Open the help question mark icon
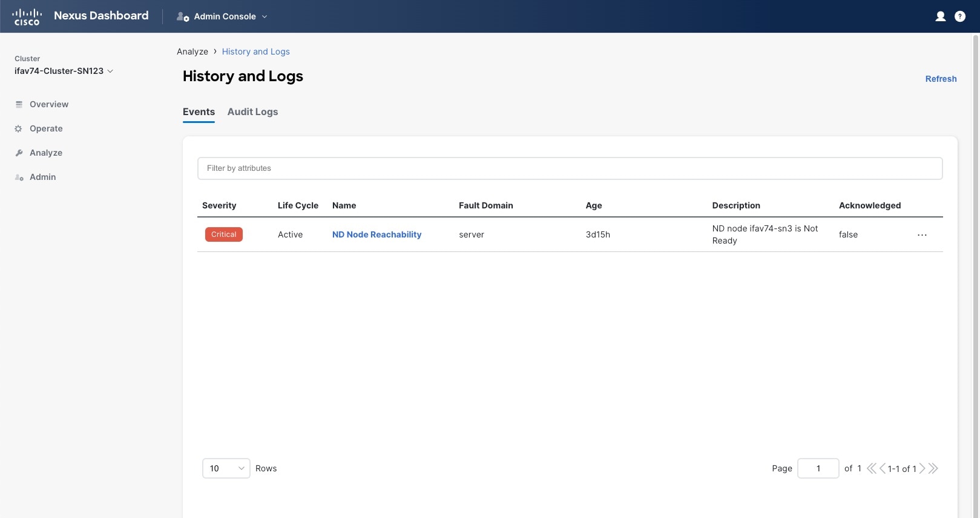Image resolution: width=980 pixels, height=518 pixels. click(x=960, y=16)
